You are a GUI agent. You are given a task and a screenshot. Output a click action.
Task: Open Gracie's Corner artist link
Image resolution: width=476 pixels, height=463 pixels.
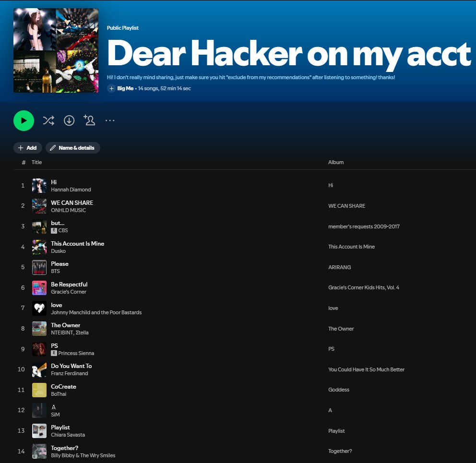[69, 292]
